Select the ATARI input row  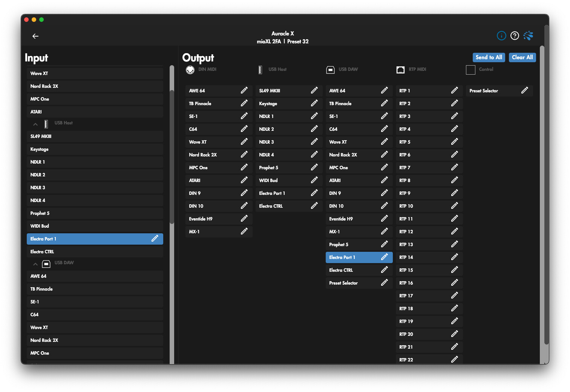pos(95,112)
